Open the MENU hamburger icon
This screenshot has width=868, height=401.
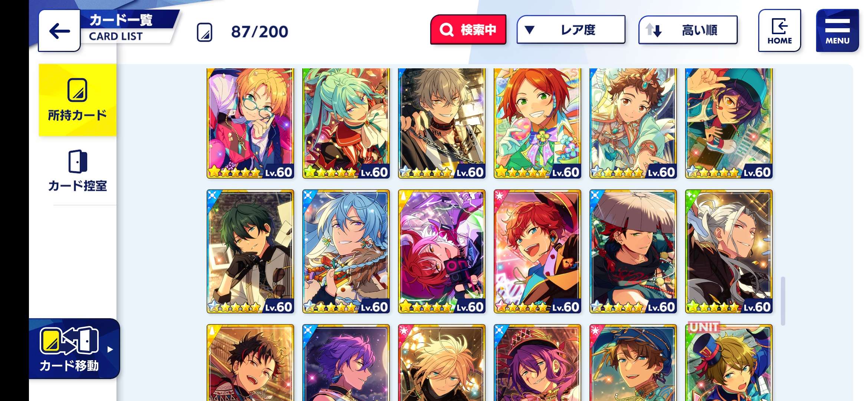coord(837,30)
